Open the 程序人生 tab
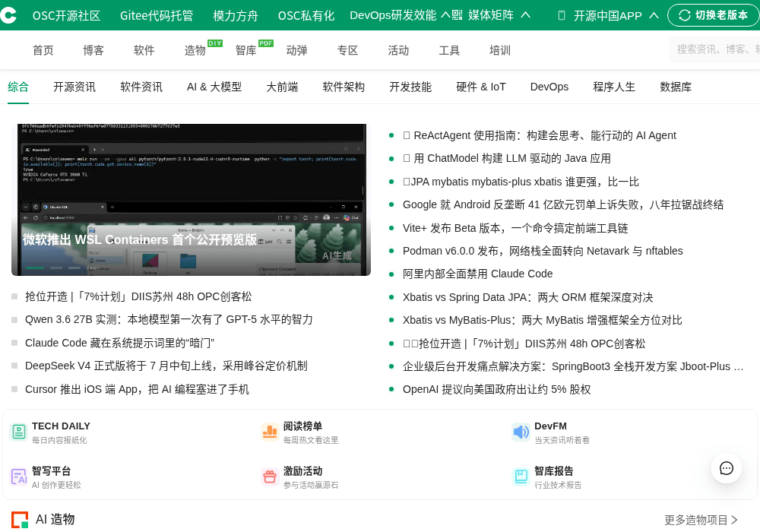Viewport: 760px width, 532px height. point(614,87)
